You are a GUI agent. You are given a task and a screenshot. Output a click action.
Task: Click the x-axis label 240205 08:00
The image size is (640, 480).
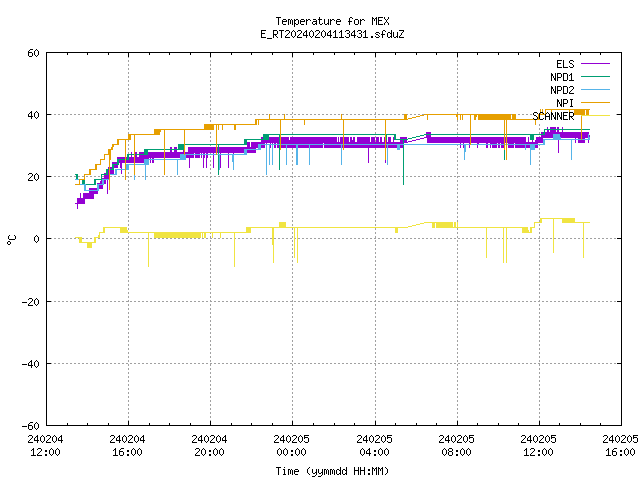click(x=456, y=446)
